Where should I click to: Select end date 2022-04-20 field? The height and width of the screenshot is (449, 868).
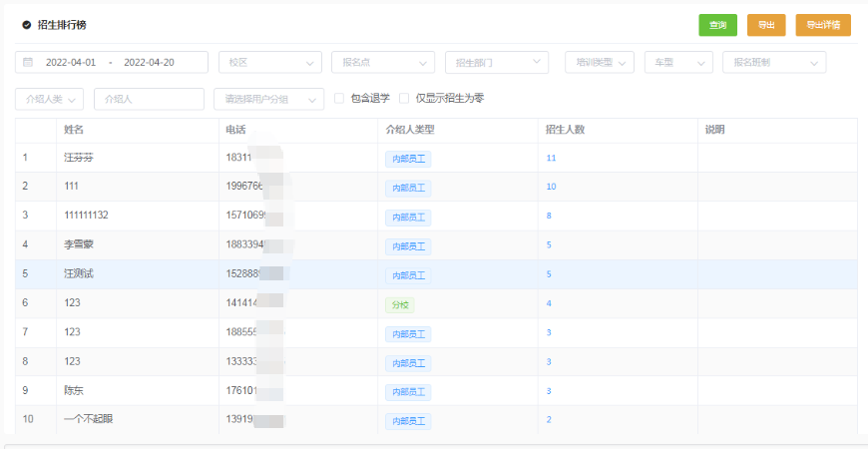(x=149, y=63)
